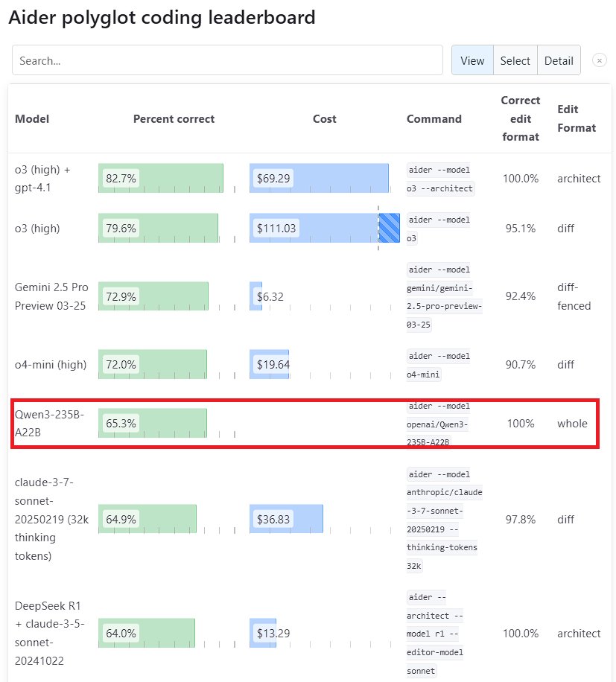616x682 pixels.
Task: Click the command in the standalone o3 (high) row
Action: coord(439,229)
